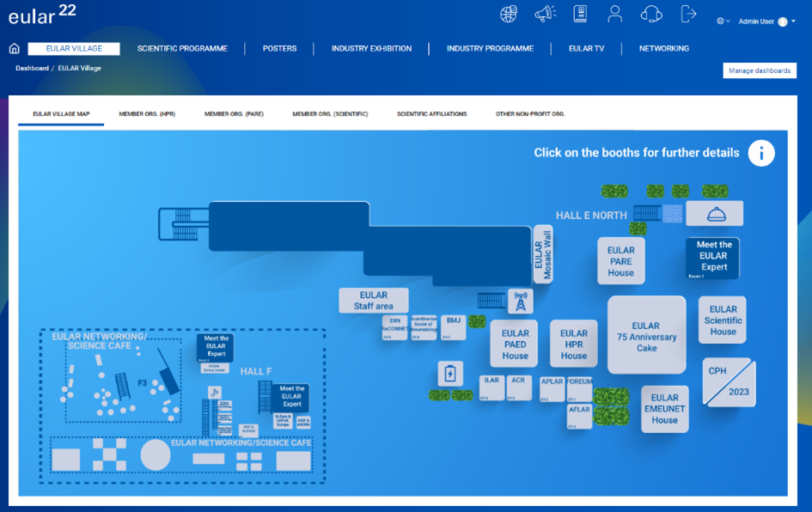Switch to Member Org. (PARE) tab
Viewport: 812px width, 512px height.
(234, 114)
